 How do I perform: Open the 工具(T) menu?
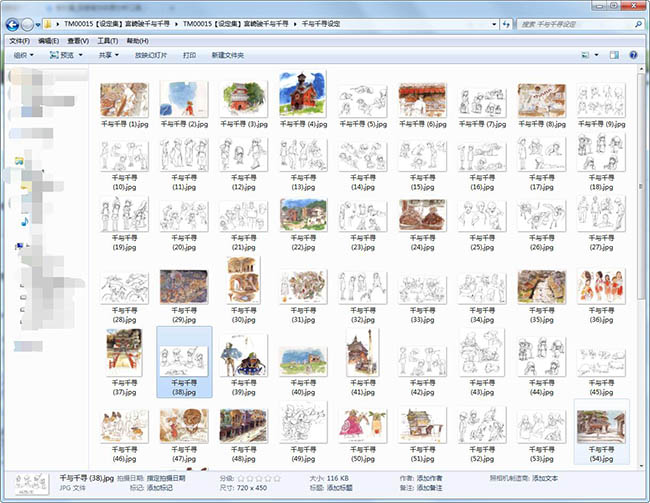point(107,41)
